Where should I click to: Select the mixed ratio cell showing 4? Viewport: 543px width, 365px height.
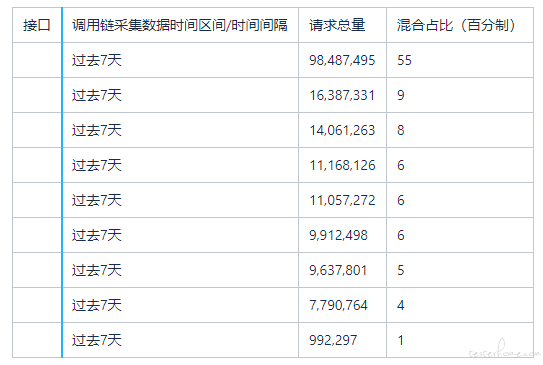[x=460, y=305]
